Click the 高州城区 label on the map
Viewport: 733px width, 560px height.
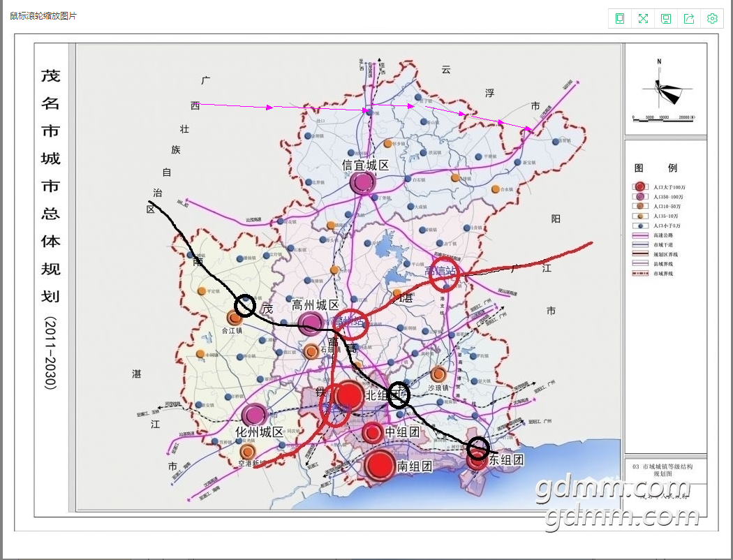(x=315, y=305)
